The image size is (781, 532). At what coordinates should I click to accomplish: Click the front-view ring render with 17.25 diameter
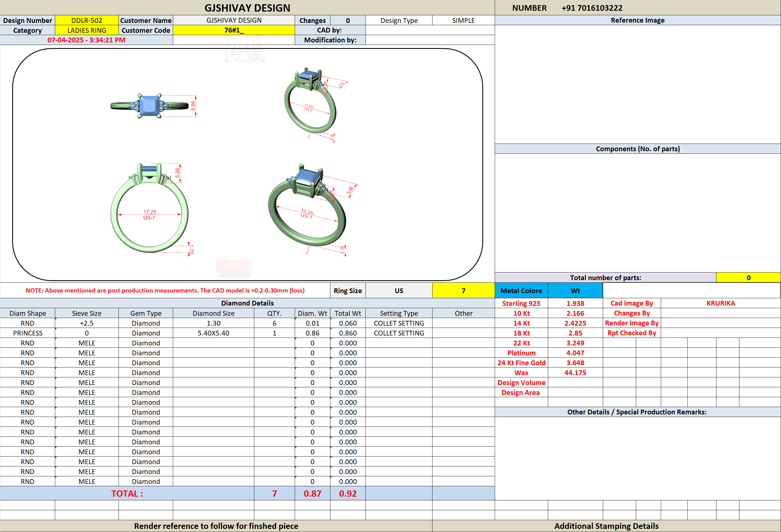[x=150, y=207]
